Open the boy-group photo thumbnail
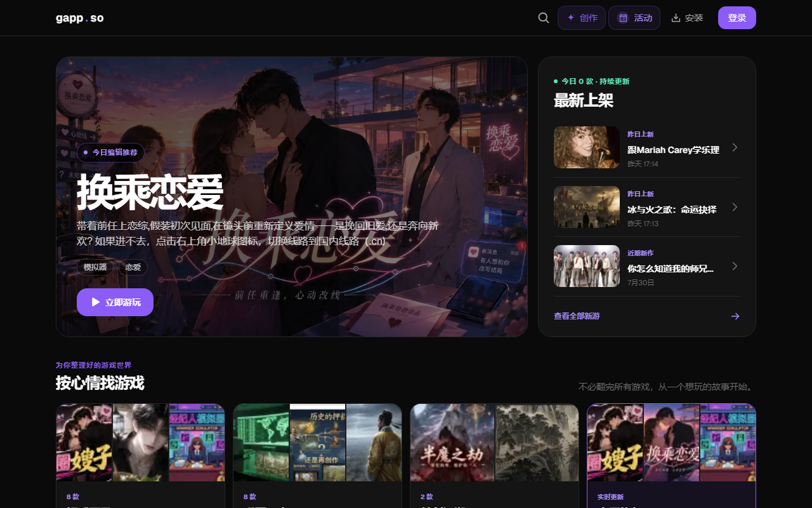 pyautogui.click(x=587, y=266)
